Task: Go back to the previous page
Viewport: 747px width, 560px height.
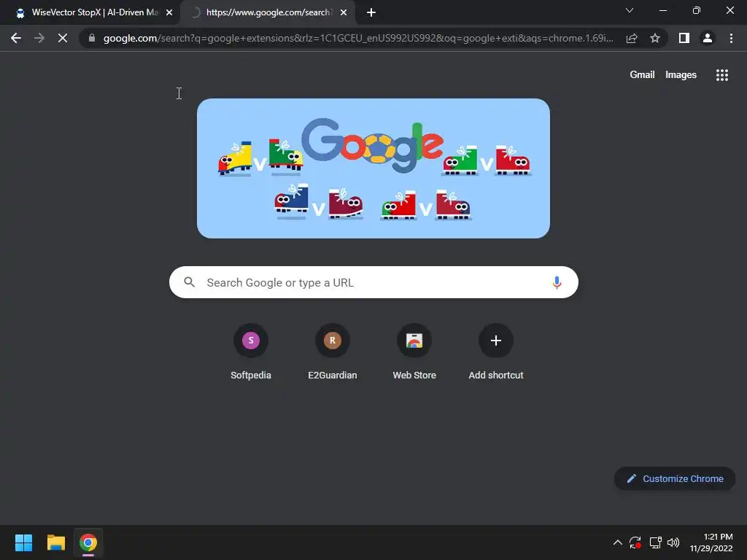Action: point(16,38)
